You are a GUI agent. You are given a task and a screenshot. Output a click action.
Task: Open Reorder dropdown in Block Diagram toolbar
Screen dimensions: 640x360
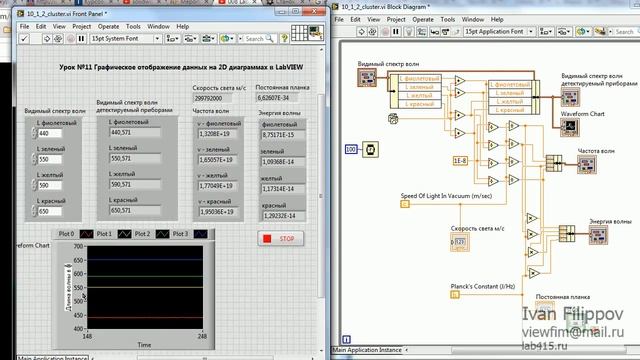click(x=582, y=31)
